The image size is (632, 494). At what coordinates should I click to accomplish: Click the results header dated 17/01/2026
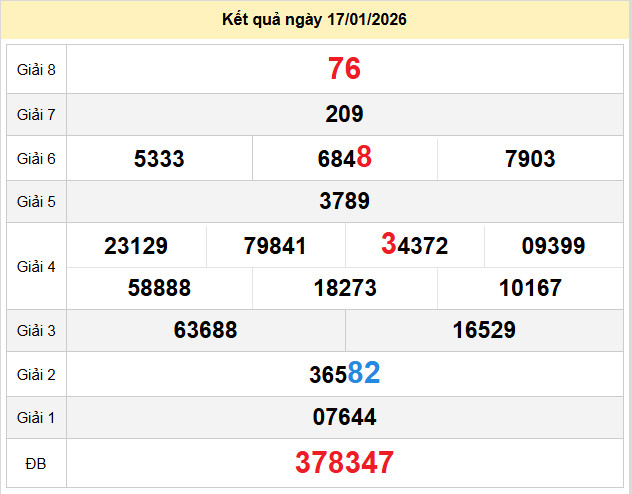point(314,20)
